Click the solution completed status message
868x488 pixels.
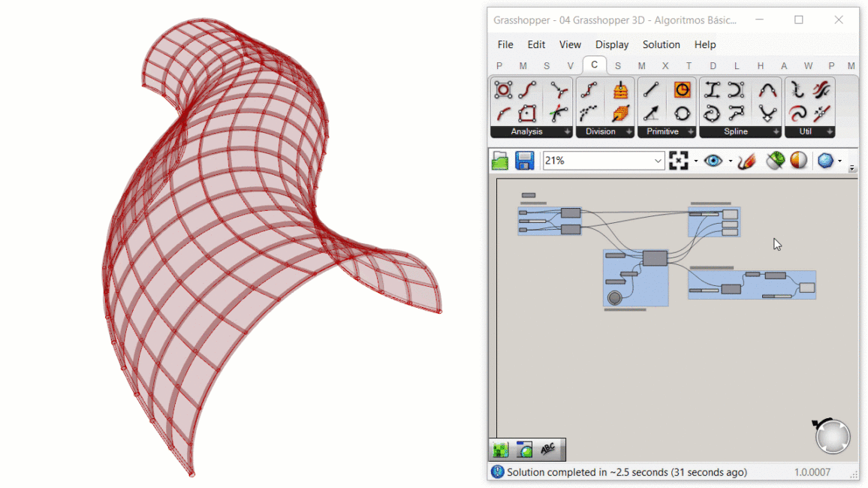(626, 472)
